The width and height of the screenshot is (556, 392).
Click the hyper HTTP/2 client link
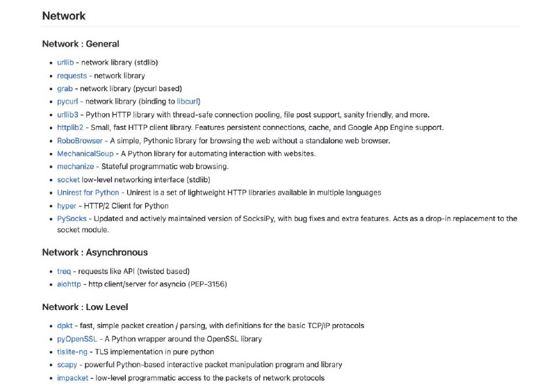[67, 206]
